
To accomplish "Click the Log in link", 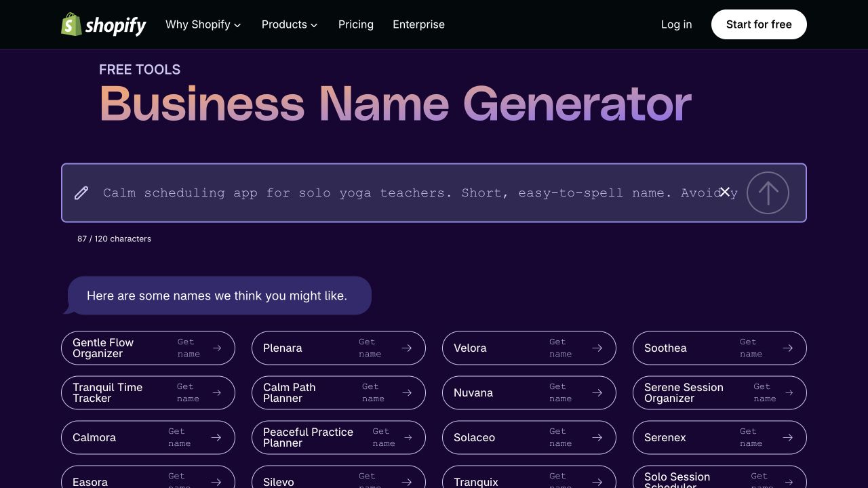I will point(677,24).
